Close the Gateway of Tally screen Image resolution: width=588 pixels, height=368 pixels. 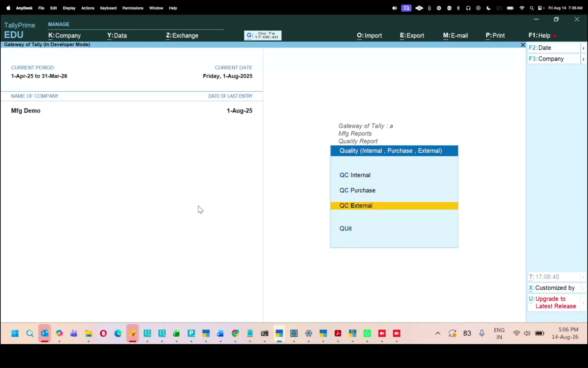523,45
